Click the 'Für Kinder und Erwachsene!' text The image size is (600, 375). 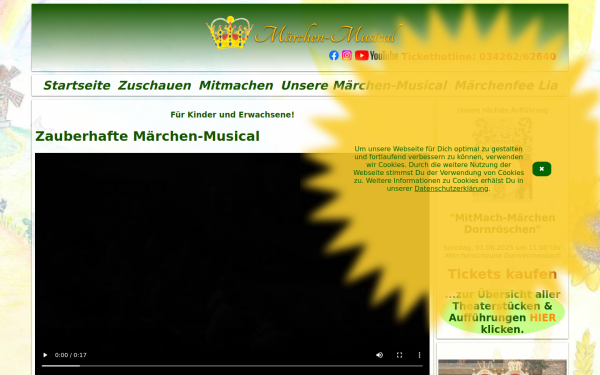click(232, 115)
